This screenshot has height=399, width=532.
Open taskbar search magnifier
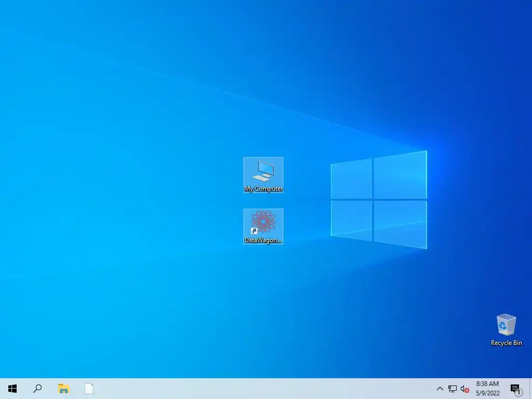(x=37, y=389)
